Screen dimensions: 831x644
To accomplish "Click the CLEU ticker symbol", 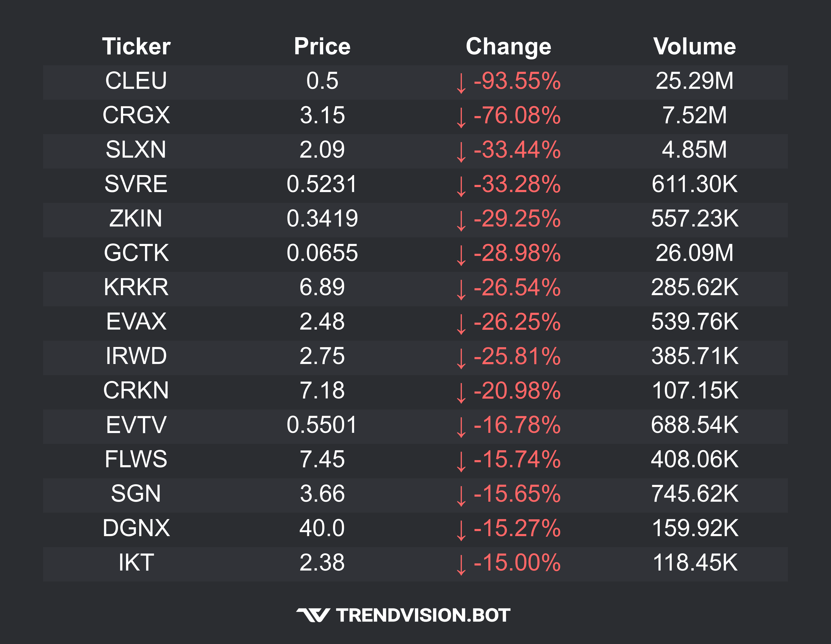I will 136,81.
